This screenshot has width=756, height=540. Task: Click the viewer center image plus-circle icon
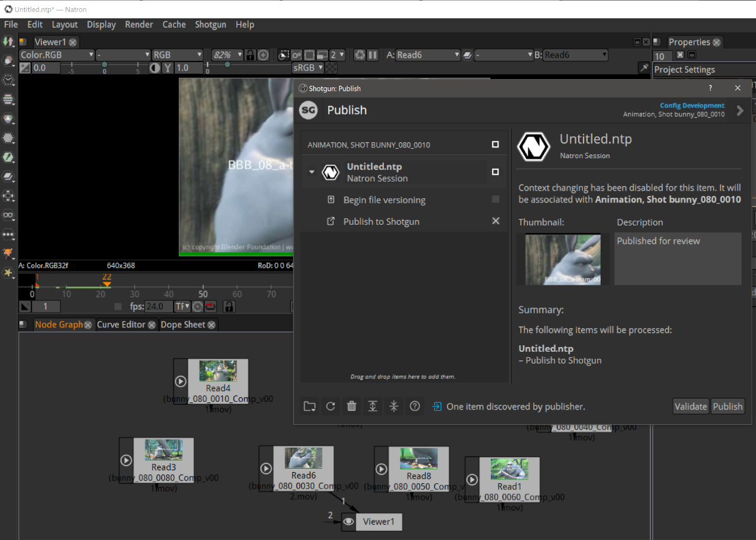point(263,55)
